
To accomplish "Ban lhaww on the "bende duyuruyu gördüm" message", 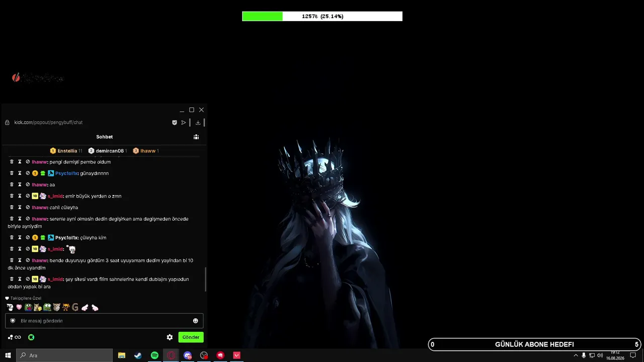I will (28, 260).
